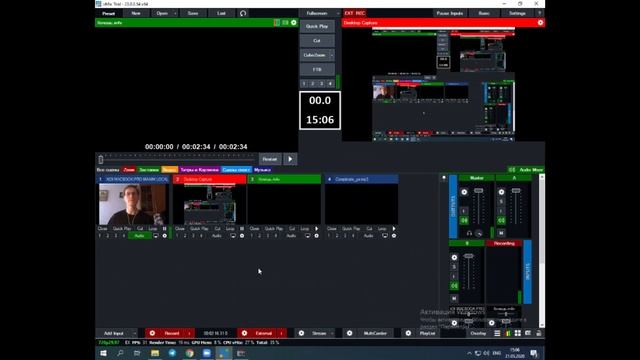Expand the Open preset dropdown arrow
640x360 pixels.
(x=175, y=13)
